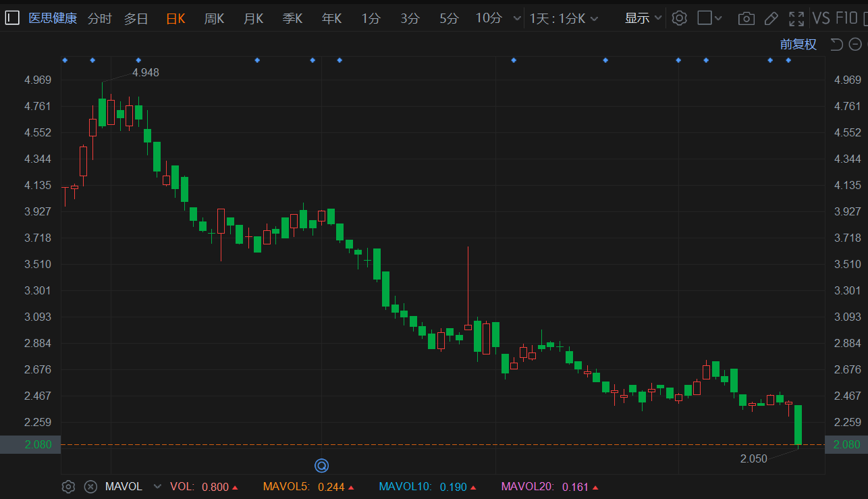This screenshot has height=499, width=868.
Task: Zoom out chart with minus circle icon
Action: point(856,45)
